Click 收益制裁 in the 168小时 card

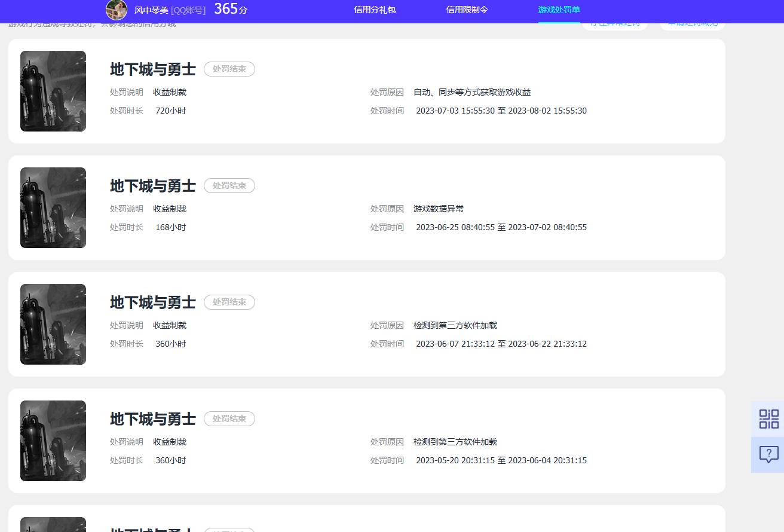click(x=170, y=209)
